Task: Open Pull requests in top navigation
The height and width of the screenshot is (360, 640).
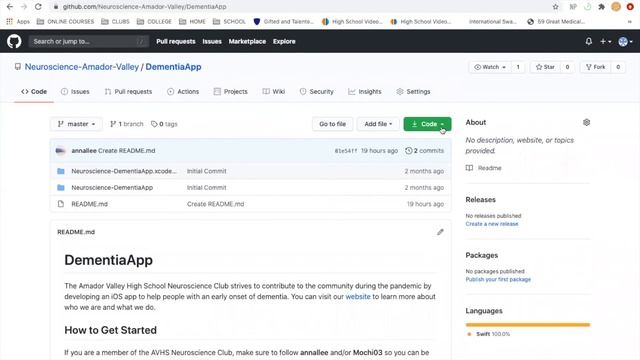Action: 176,41
